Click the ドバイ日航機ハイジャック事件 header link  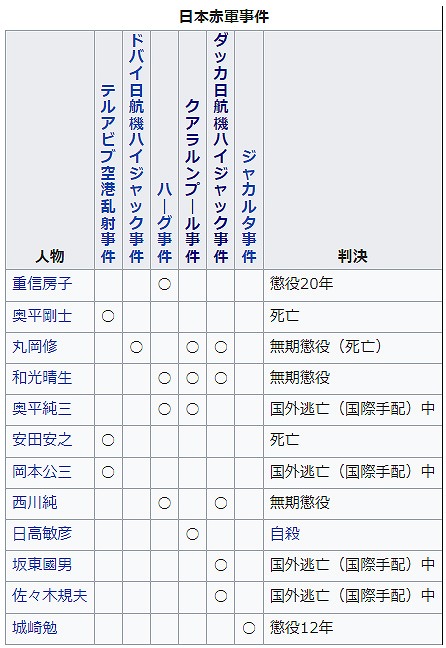[136, 148]
